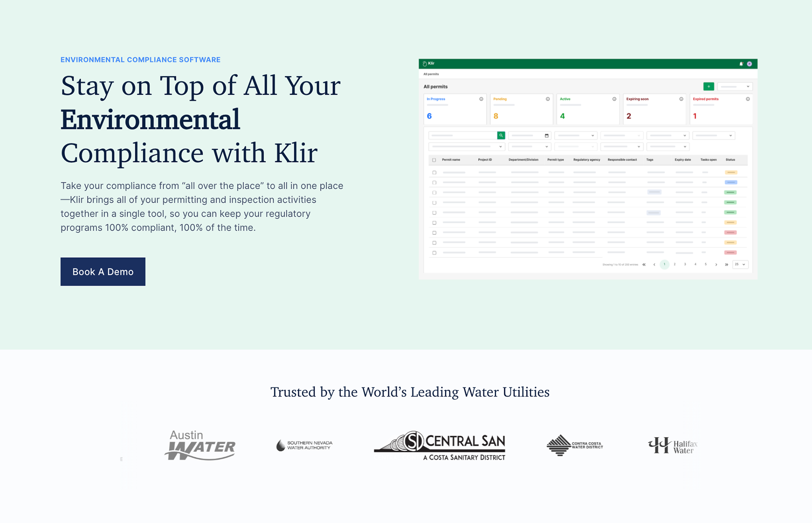
Task: Click the Austin Water logo
Action: [200, 445]
